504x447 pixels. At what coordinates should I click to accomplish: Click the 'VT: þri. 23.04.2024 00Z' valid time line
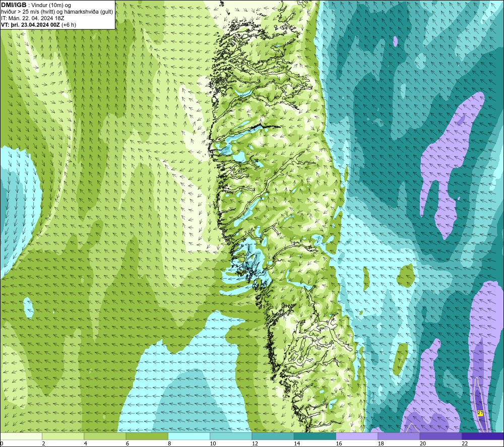point(30,25)
